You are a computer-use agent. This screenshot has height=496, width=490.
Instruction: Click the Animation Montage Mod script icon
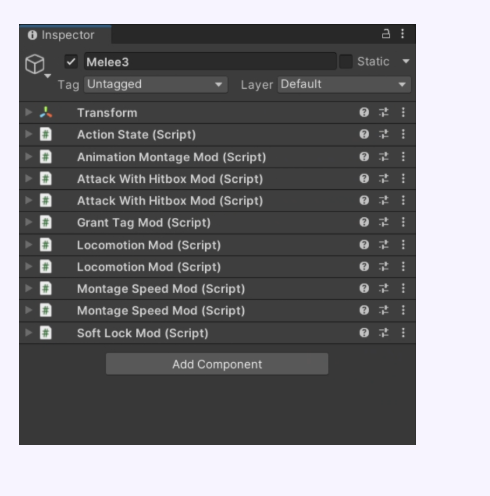click(46, 157)
